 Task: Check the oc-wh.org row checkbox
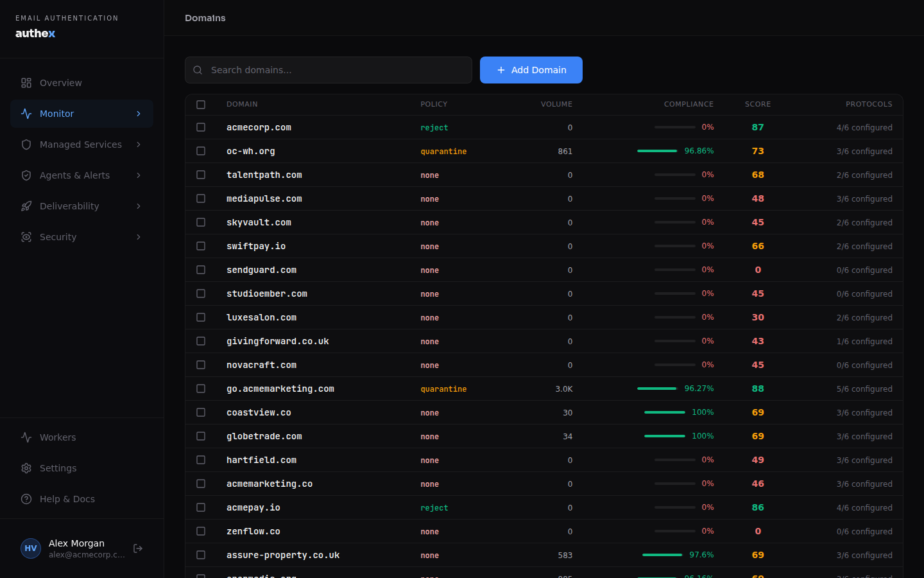coord(201,151)
